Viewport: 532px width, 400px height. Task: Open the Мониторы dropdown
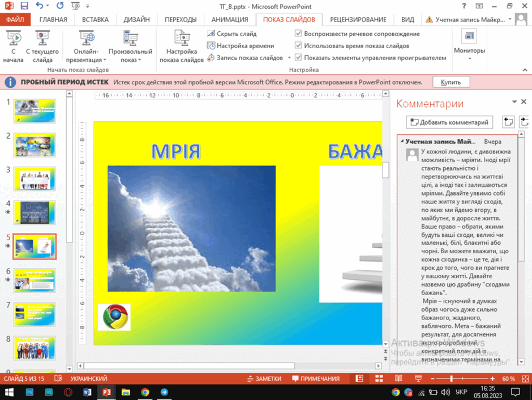pyautogui.click(x=470, y=45)
